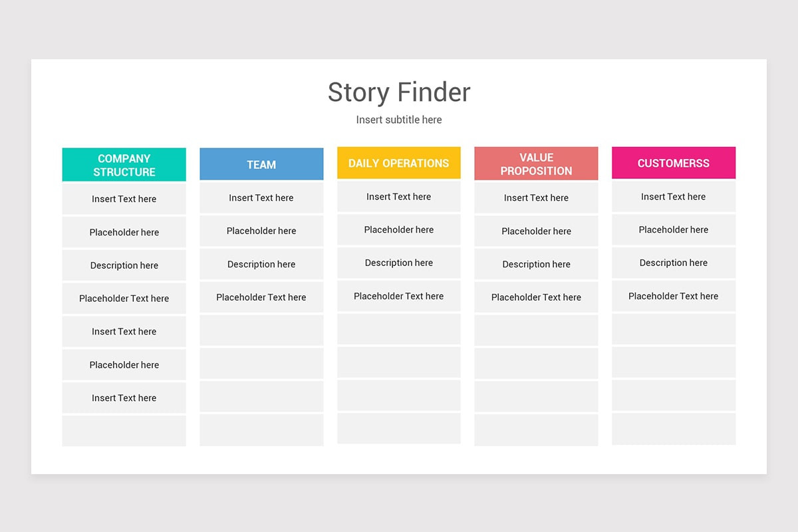
Task: Select 'Placeholder Text here' cell under Company Structure
Action: [124, 299]
